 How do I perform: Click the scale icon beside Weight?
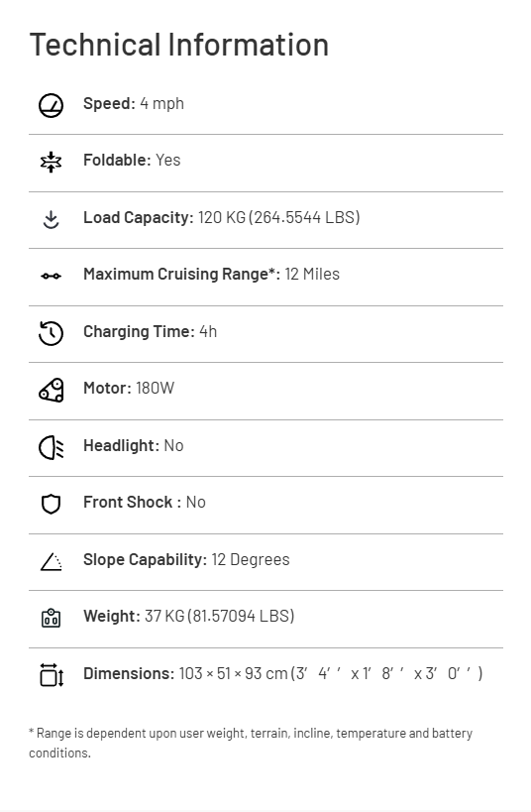click(51, 618)
